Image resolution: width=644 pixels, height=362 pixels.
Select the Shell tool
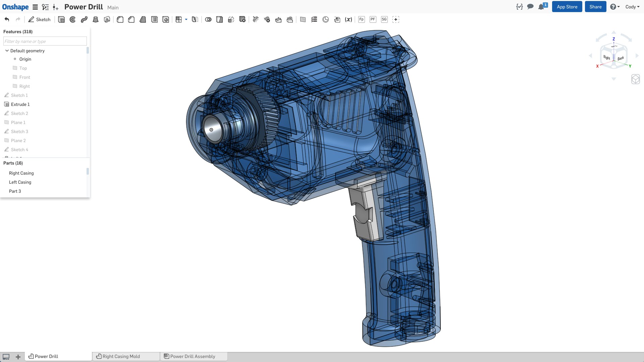click(x=154, y=19)
